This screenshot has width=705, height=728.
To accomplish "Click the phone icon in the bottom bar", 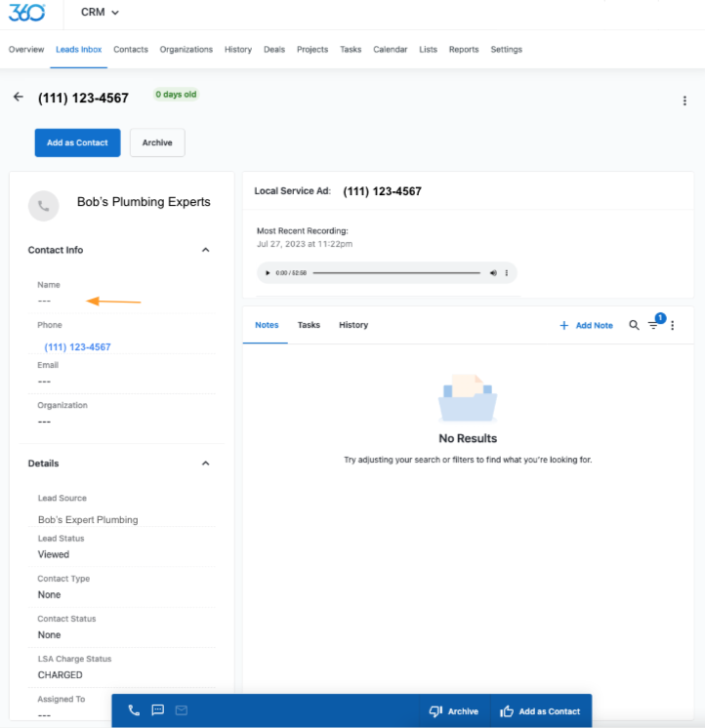I will (134, 710).
